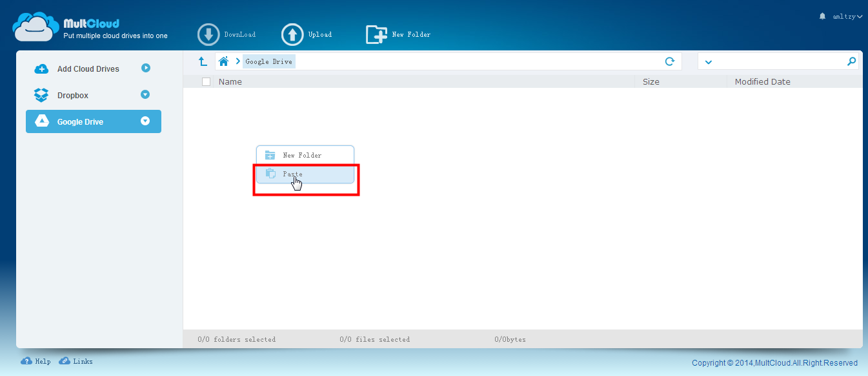Click the home icon in breadcrumb
The image size is (868, 376).
(x=223, y=61)
